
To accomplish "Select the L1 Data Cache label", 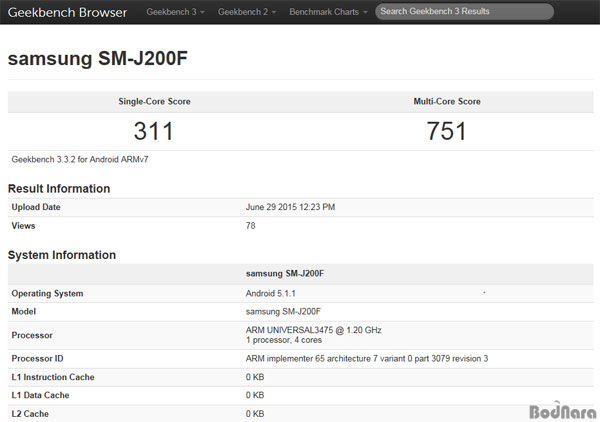I will pos(40,395).
